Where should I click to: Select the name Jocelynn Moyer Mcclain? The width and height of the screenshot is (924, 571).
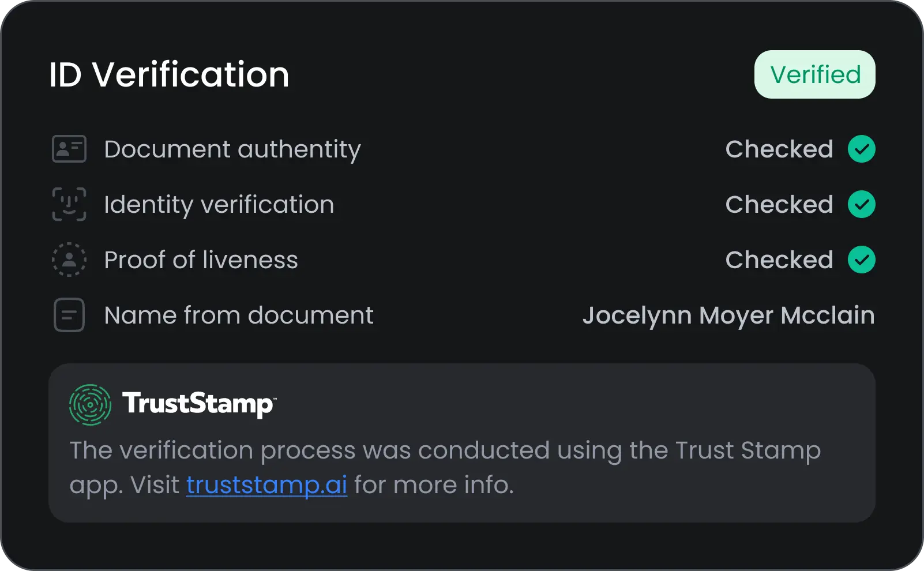(x=728, y=315)
